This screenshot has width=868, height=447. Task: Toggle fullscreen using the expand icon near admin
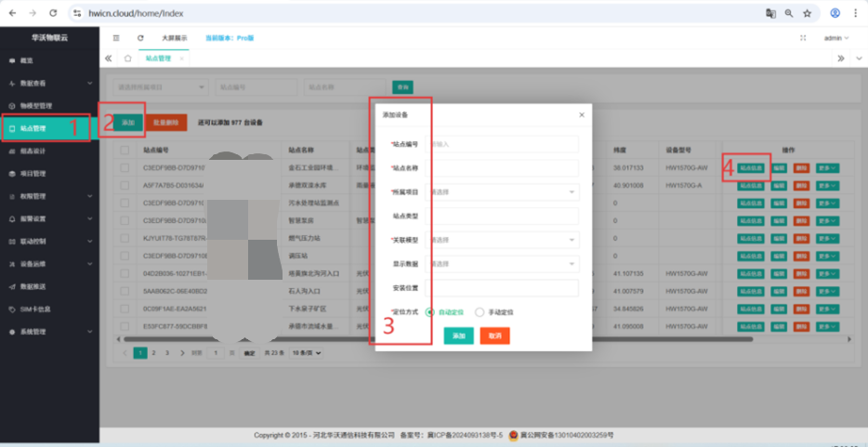[802, 38]
